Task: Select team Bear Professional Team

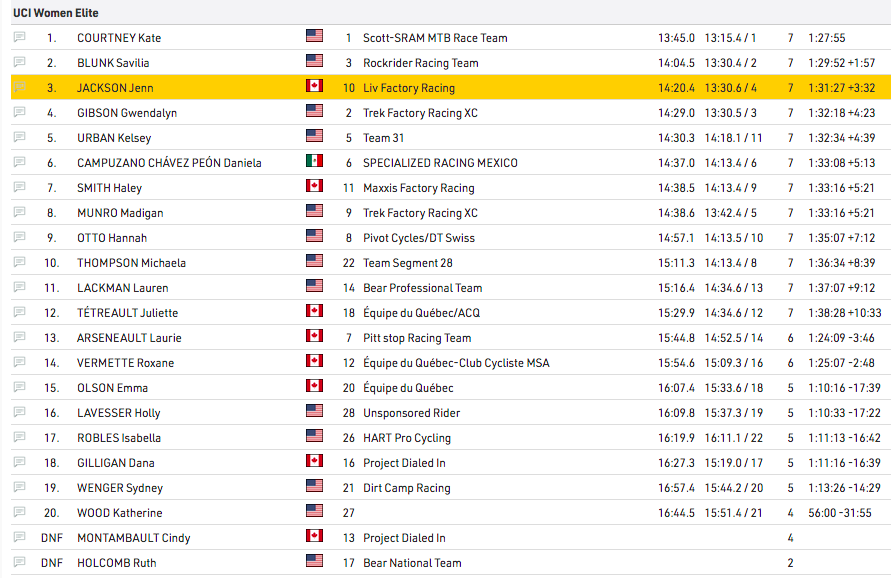Action: click(423, 288)
